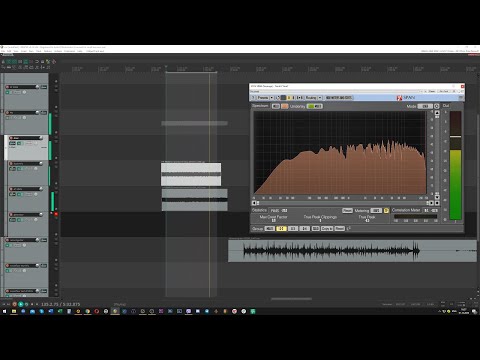Screen dimensions: 480x360
Task: Click the green transport play button
Action: (x=21, y=304)
